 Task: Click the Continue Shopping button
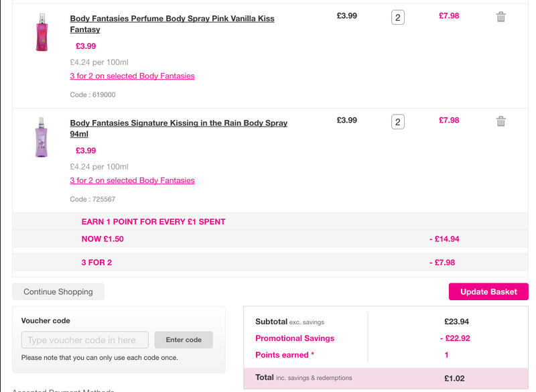click(58, 291)
